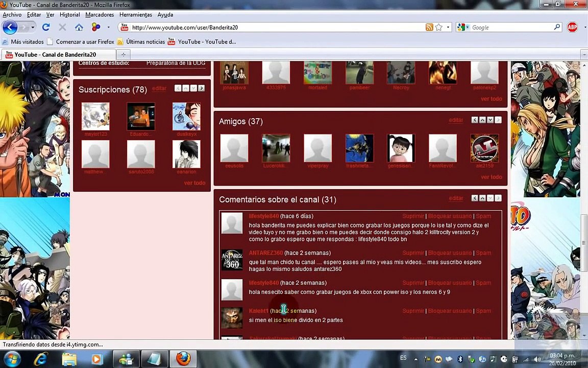The height and width of the screenshot is (368, 588).
Task: Open the Herramientas menu
Action: [136, 15]
